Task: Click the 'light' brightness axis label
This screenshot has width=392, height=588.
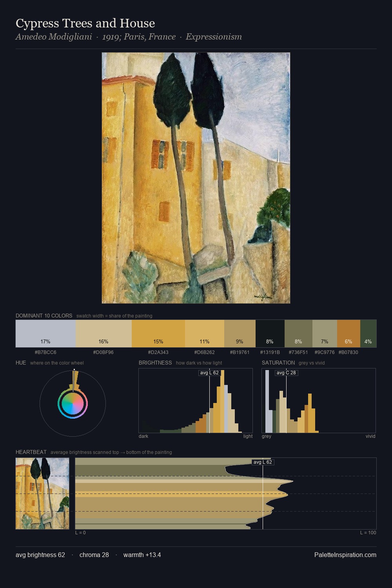Action: coord(248,436)
